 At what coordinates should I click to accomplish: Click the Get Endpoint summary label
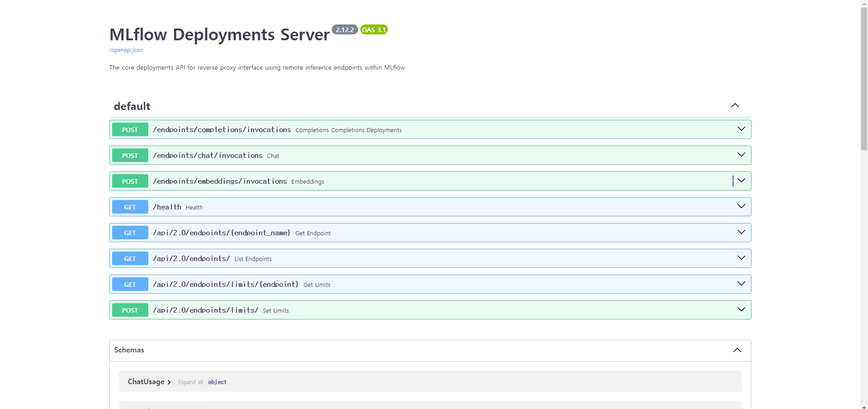click(313, 233)
